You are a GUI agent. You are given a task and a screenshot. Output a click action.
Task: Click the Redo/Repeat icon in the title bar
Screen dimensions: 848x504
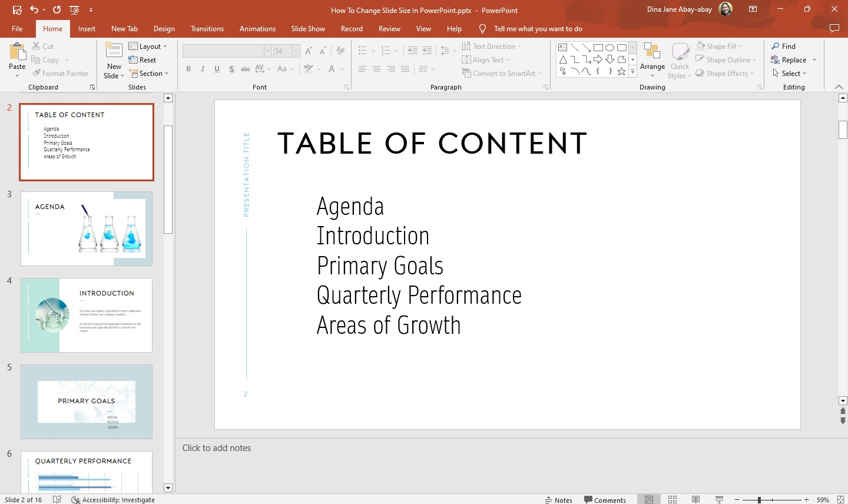point(57,9)
